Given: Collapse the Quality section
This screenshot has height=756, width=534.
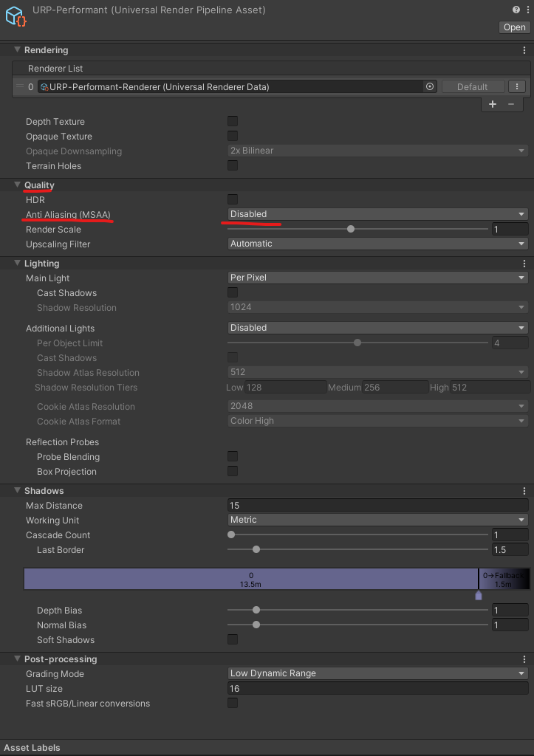Looking at the screenshot, I should click(17, 185).
